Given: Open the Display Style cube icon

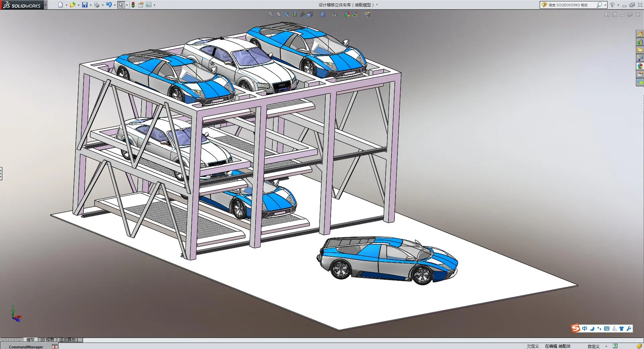Looking at the screenshot, I should click(x=323, y=14).
